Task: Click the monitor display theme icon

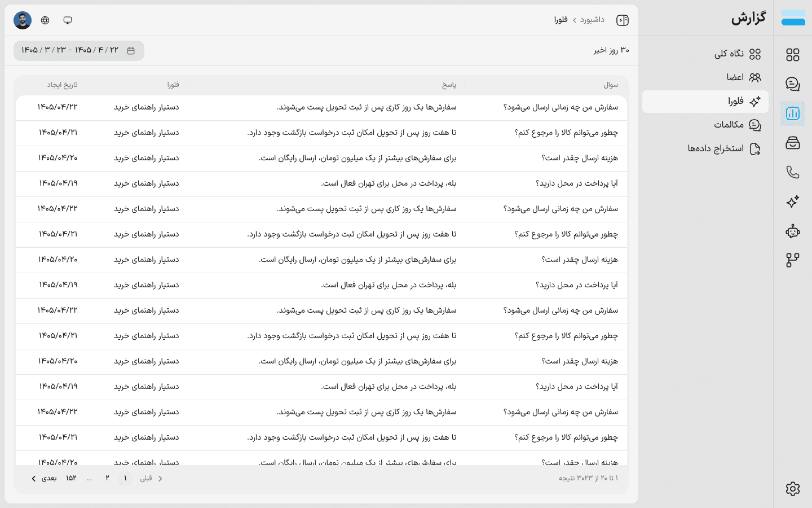Action: 68,20
